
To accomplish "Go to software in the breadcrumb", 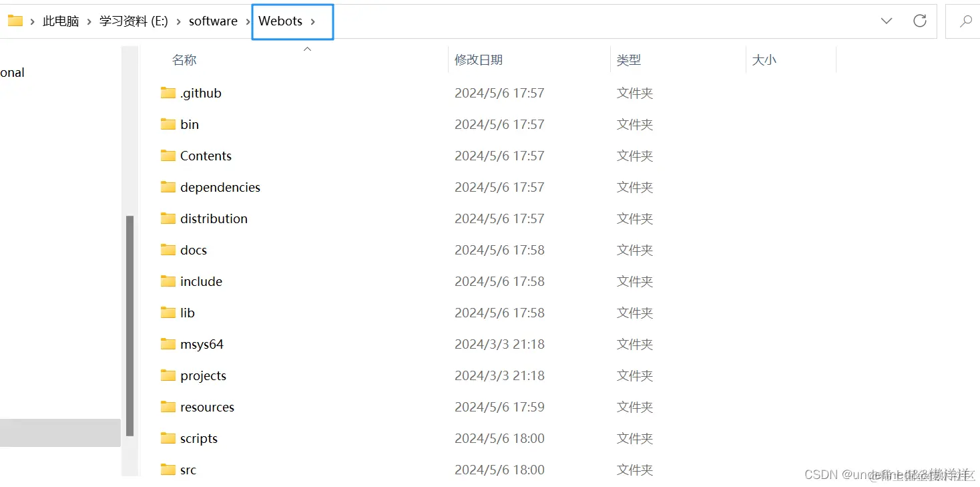I will (213, 21).
